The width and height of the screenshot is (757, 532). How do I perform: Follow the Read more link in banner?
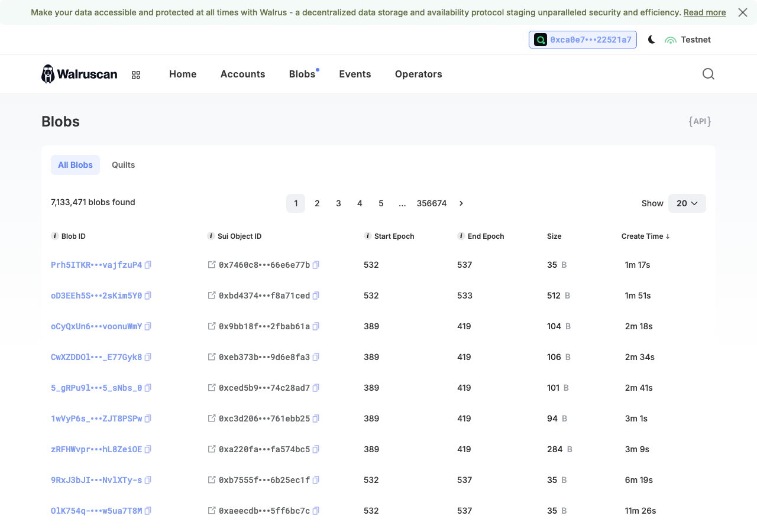point(704,12)
